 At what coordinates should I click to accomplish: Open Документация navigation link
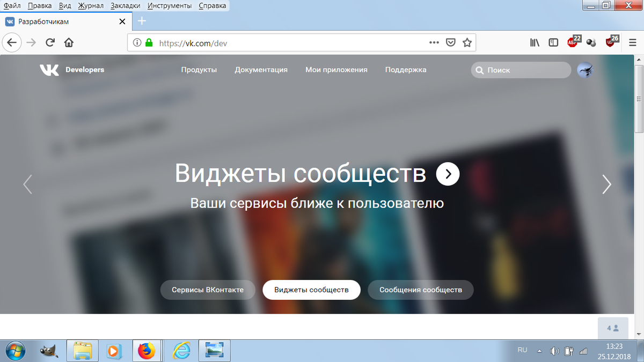pos(261,70)
